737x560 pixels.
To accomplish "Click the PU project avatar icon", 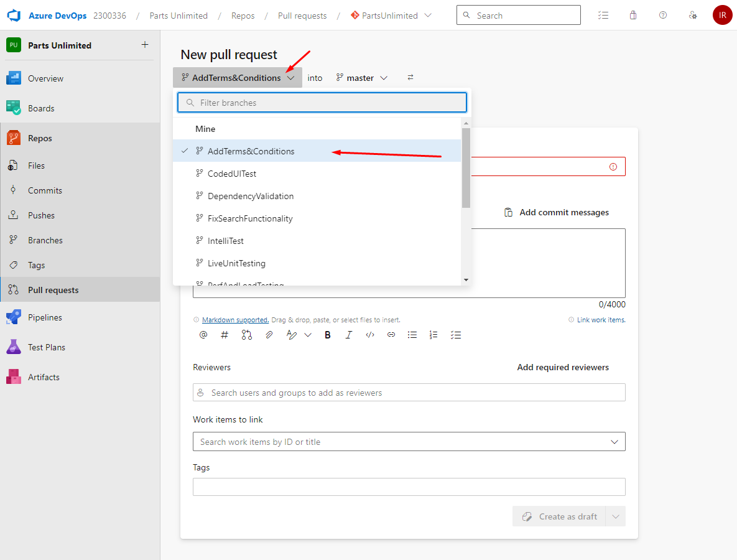I will (x=14, y=45).
